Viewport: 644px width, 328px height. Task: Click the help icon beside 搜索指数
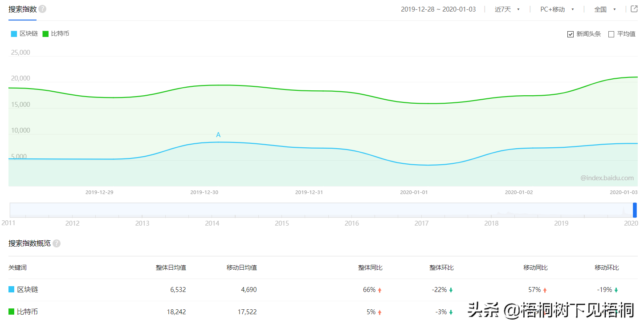[42, 9]
